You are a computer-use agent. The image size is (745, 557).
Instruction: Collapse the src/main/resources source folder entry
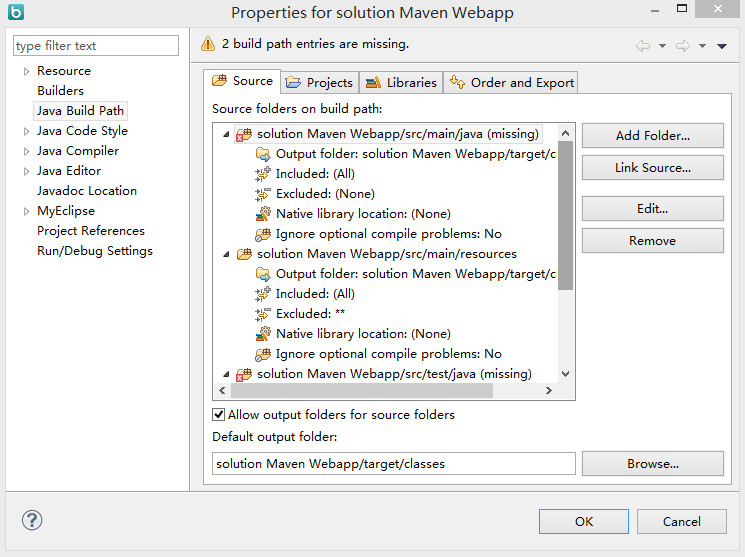pos(226,254)
